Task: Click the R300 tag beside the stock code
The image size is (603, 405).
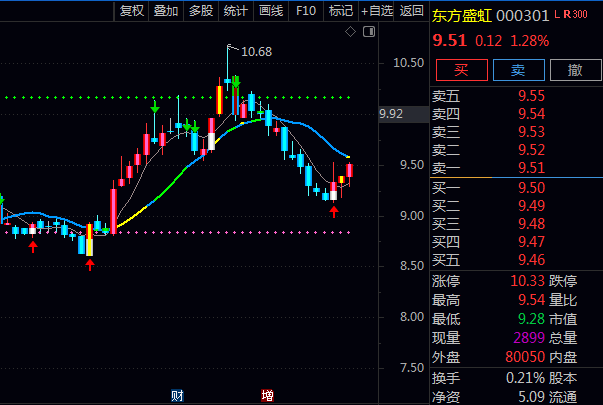Action: (575, 14)
